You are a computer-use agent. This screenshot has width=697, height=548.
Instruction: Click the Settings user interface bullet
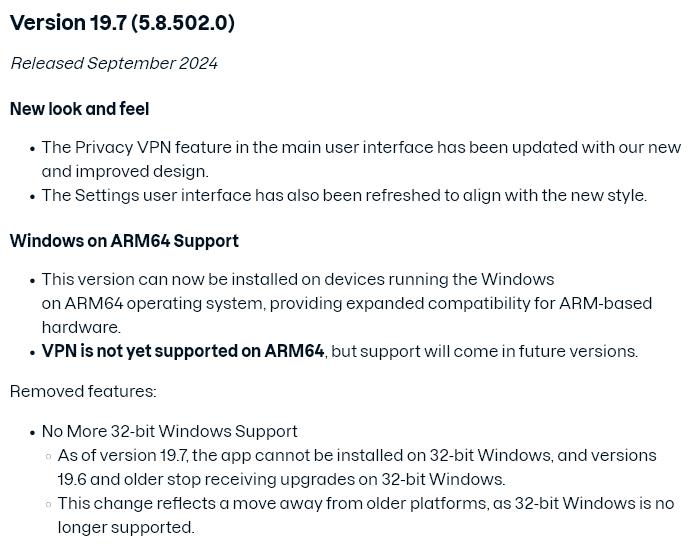coord(344,195)
